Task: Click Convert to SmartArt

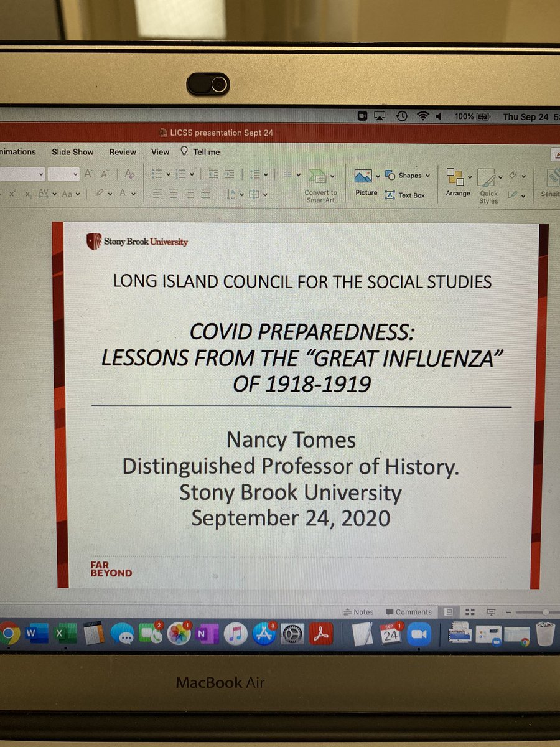Action: (321, 186)
